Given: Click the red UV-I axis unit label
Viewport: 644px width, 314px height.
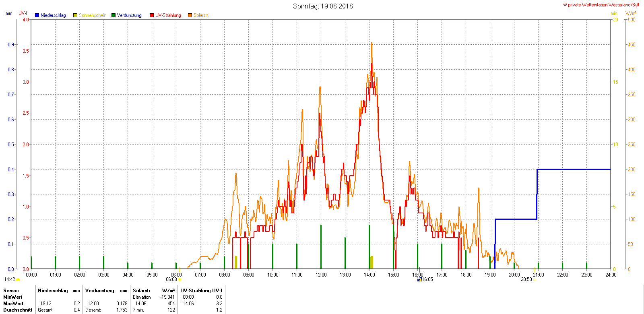Looking at the screenshot, I should point(23,13).
